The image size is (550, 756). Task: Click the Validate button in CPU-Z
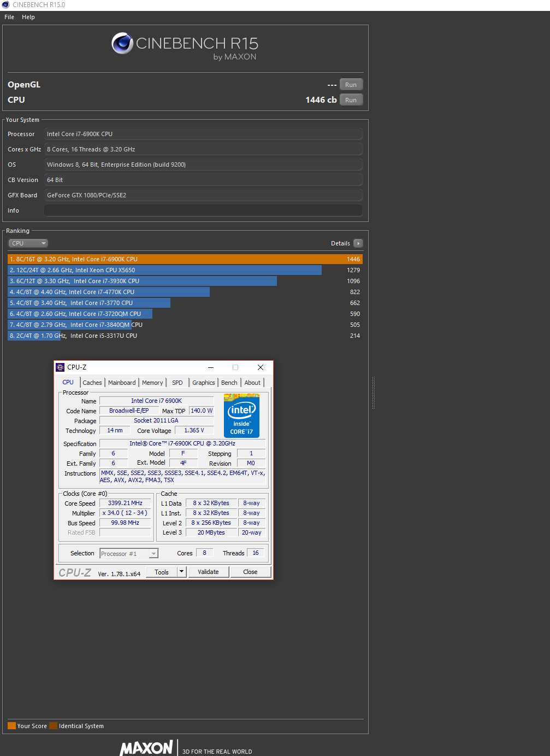[x=208, y=572]
